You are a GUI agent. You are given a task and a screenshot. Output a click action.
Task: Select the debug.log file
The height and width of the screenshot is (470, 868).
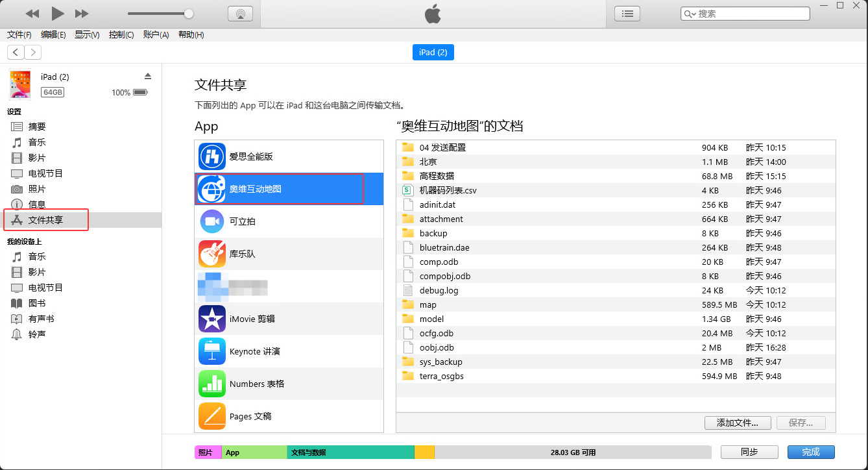(616, 290)
